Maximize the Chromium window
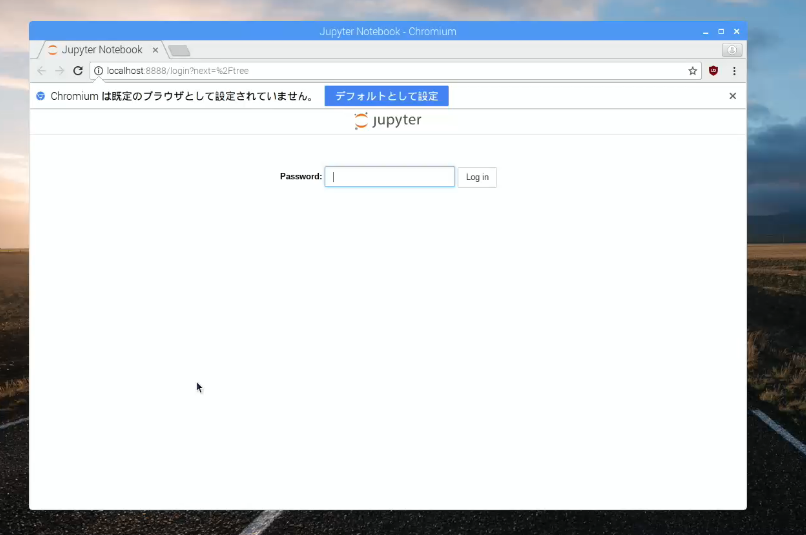The height and width of the screenshot is (535, 806). point(721,32)
